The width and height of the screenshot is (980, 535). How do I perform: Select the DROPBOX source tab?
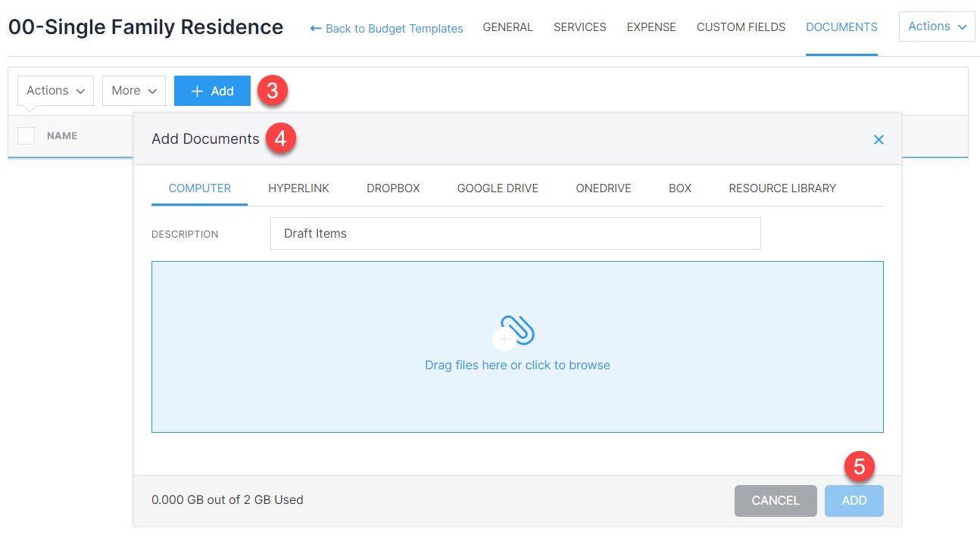393,188
